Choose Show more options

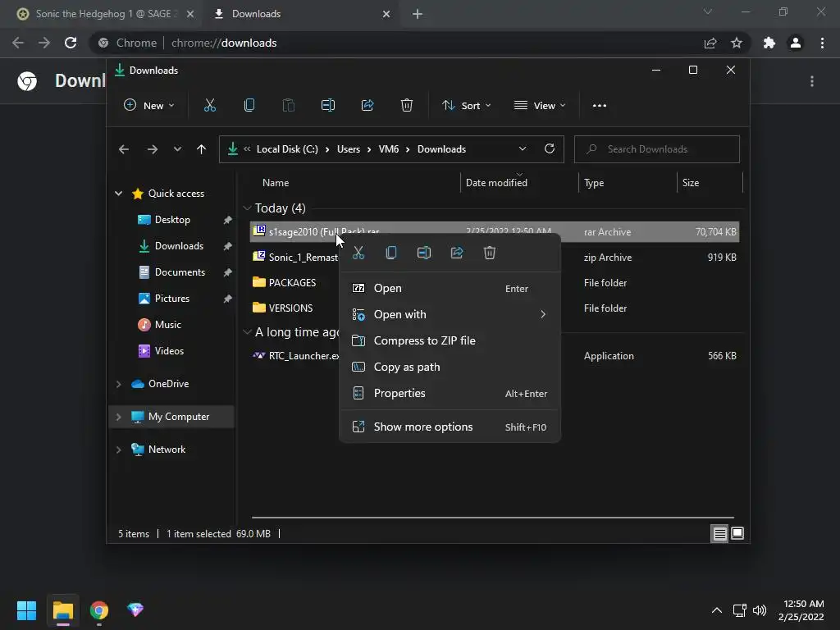tap(450, 427)
